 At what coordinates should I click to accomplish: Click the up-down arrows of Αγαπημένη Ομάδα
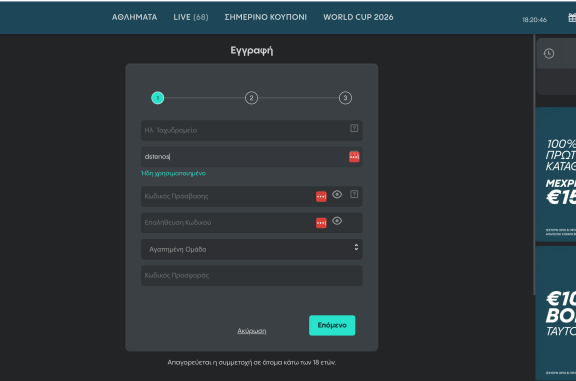[x=356, y=247]
